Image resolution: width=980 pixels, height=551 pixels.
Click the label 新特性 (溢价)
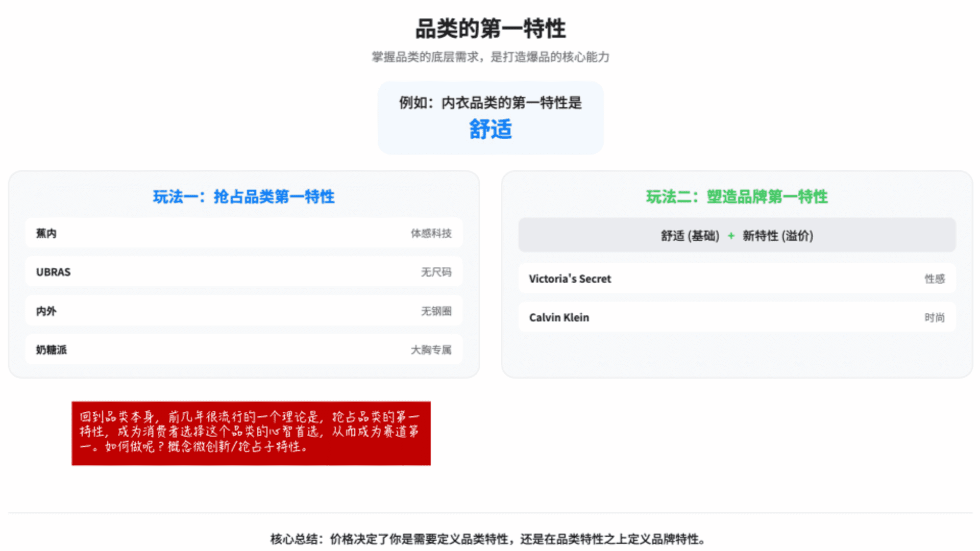pyautogui.click(x=778, y=236)
